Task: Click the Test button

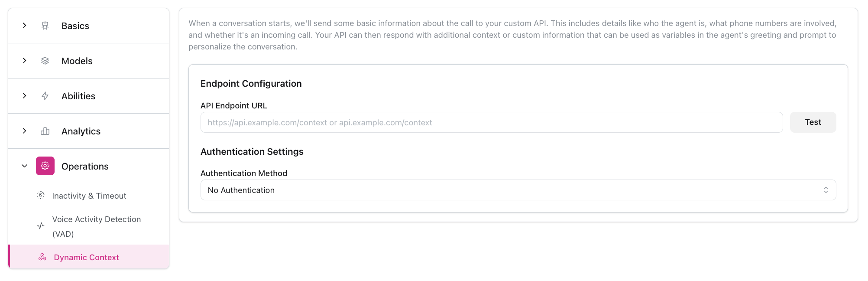Action: pos(813,122)
